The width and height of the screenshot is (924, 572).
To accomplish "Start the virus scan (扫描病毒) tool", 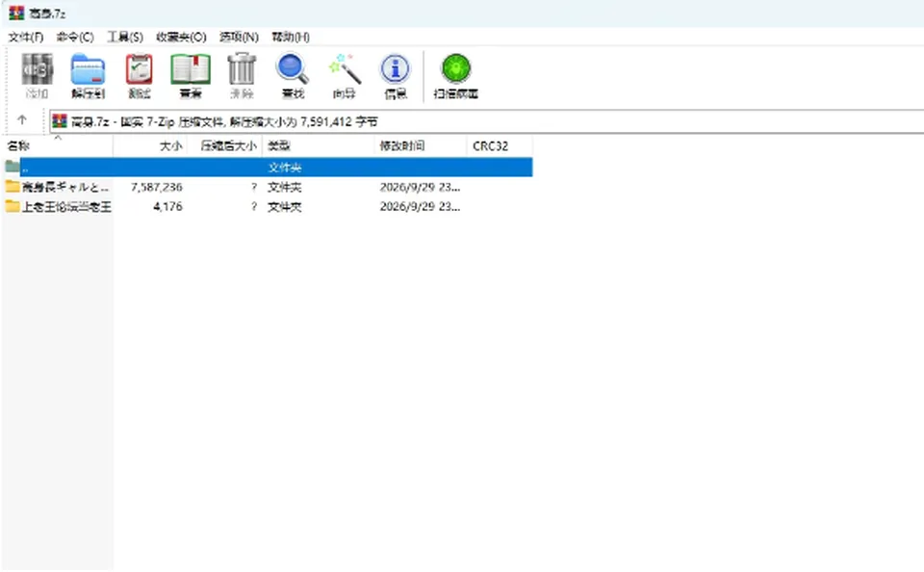I will (x=455, y=75).
